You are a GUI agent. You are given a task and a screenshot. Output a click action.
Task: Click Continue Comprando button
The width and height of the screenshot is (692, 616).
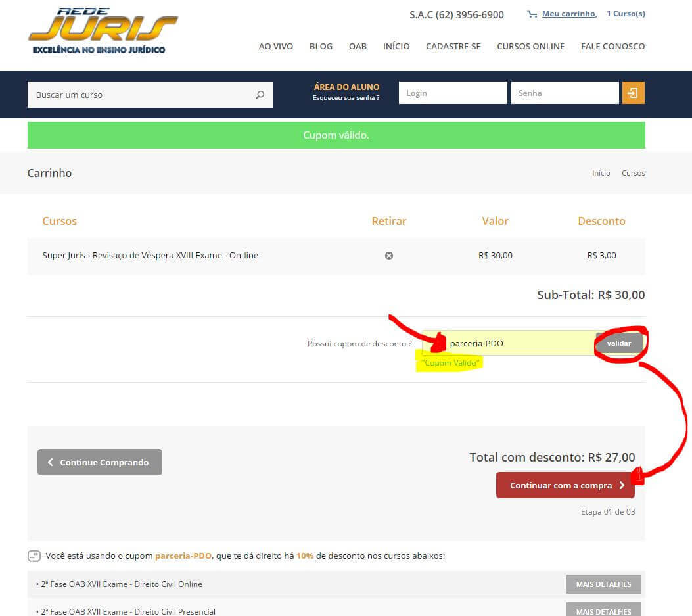[x=100, y=462]
